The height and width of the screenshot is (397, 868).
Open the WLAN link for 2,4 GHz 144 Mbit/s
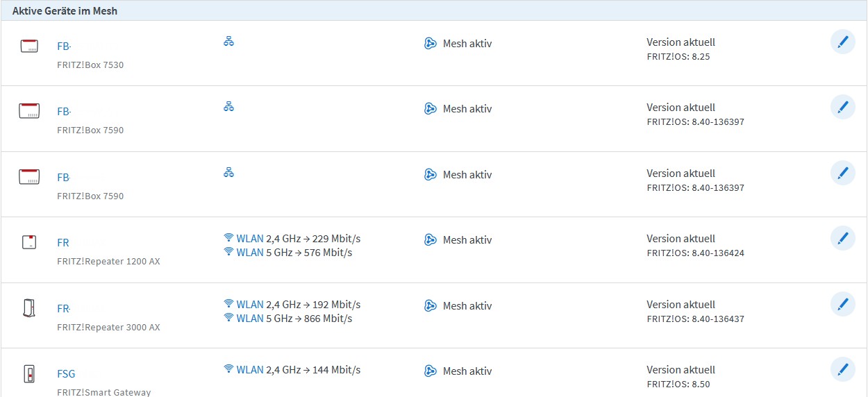(x=250, y=370)
